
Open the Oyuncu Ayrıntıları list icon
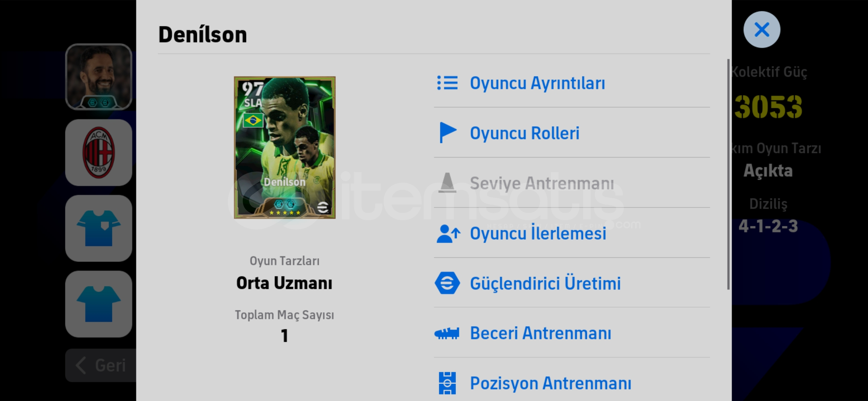click(447, 83)
